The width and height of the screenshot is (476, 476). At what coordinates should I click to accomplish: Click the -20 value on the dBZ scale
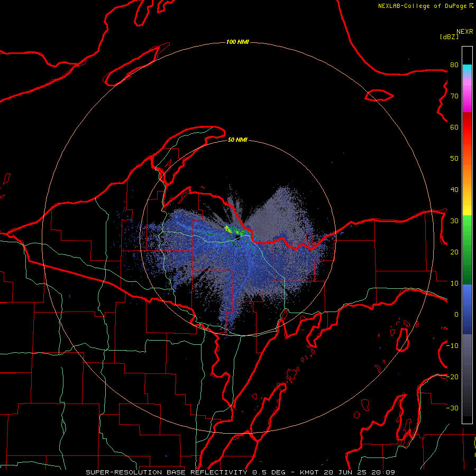[x=452, y=377]
